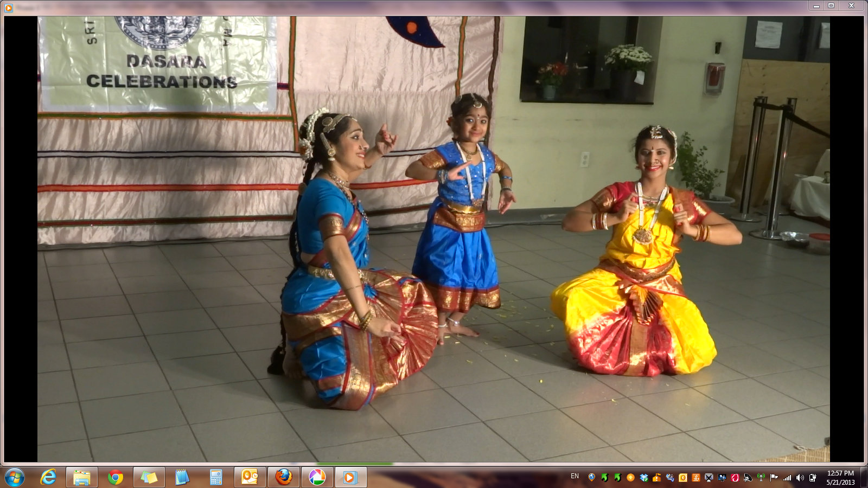Open Sticky Notes from the taskbar
This screenshot has width=868, height=488.
pyautogui.click(x=149, y=477)
